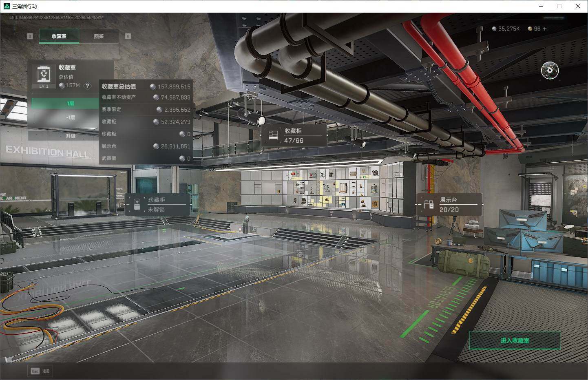This screenshot has height=380, width=588.
Task: Click the 收藏室 LV 1 showcase icon
Action: click(x=43, y=76)
